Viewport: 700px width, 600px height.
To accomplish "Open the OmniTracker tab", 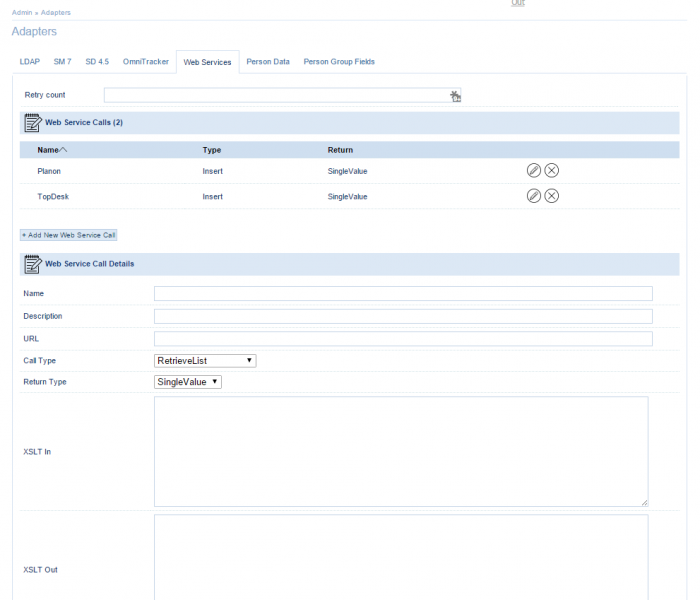I will (146, 62).
